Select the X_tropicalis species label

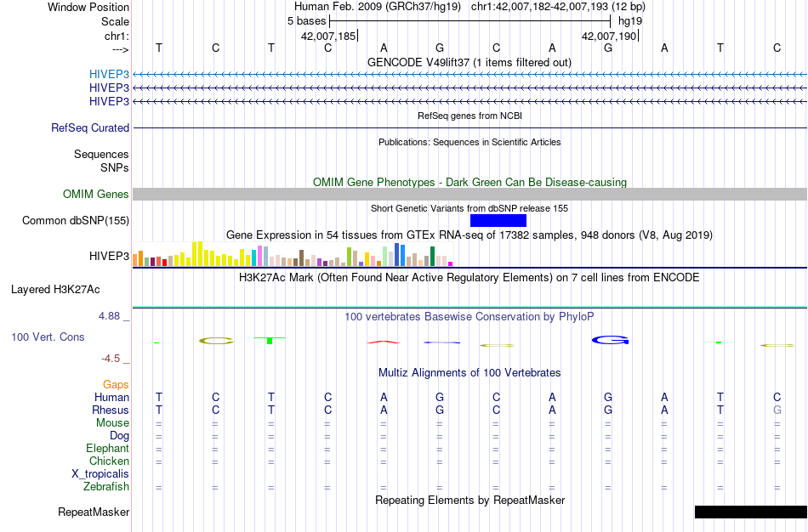(100, 474)
